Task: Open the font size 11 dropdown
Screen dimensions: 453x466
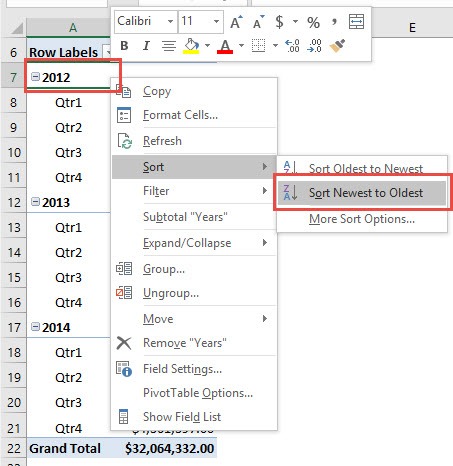Action: (216, 22)
